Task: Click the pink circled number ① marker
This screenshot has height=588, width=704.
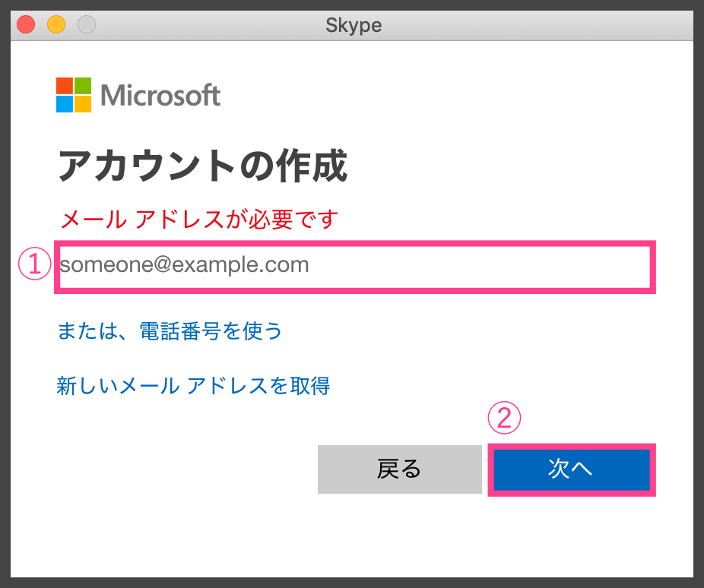Action: (34, 264)
